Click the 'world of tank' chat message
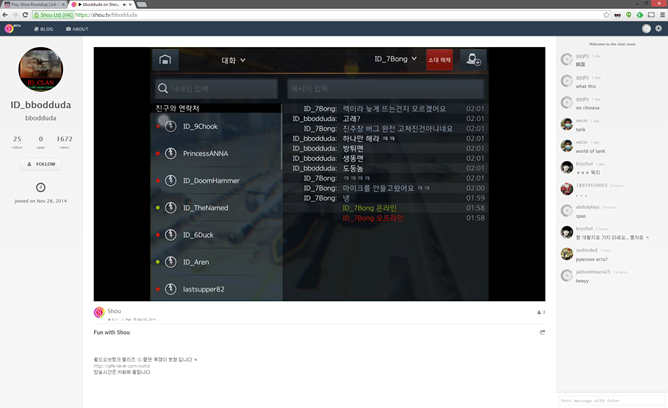Image resolution: width=668 pixels, height=408 pixels. click(590, 151)
